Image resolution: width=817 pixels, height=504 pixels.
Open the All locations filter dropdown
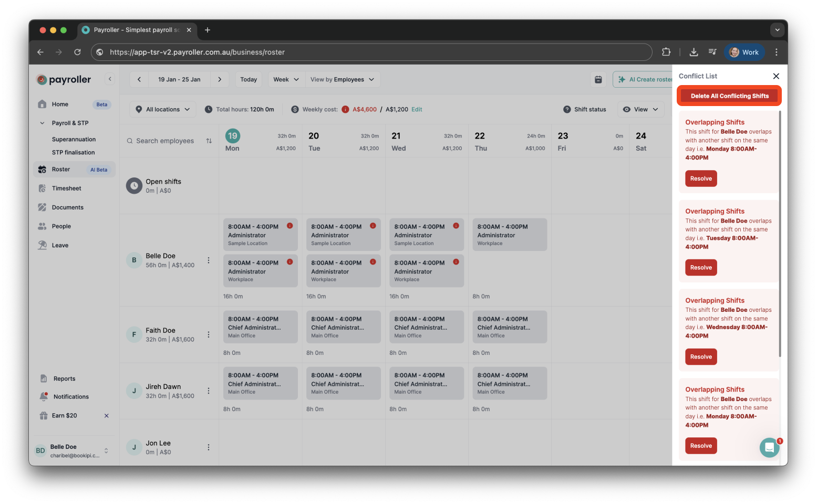click(x=162, y=109)
